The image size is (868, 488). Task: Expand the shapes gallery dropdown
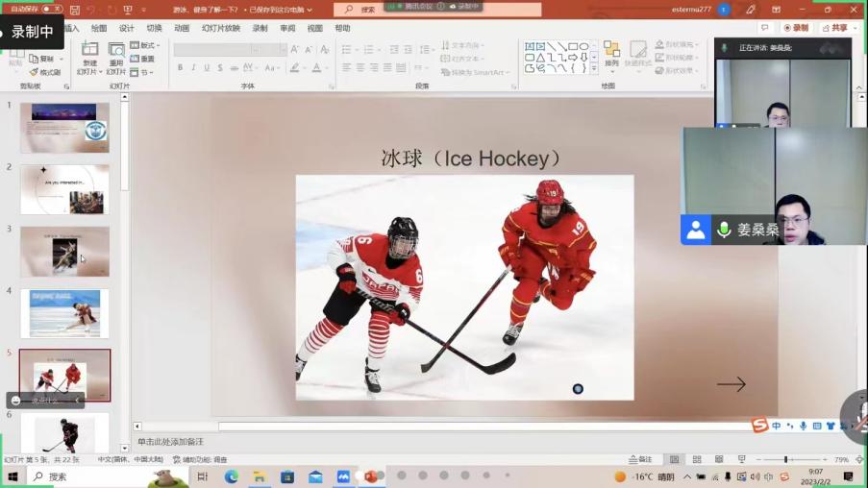point(594,70)
